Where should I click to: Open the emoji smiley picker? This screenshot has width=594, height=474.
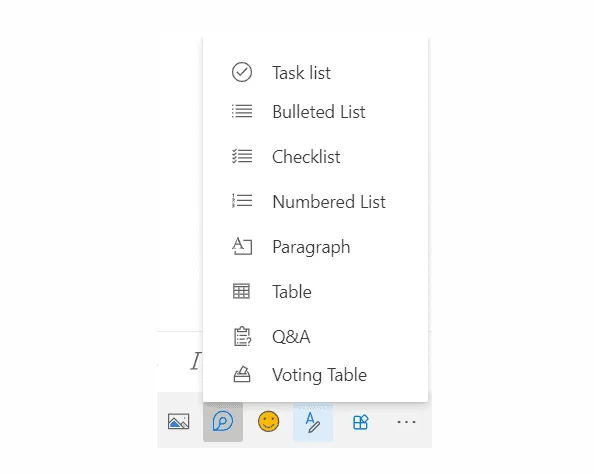click(x=269, y=421)
